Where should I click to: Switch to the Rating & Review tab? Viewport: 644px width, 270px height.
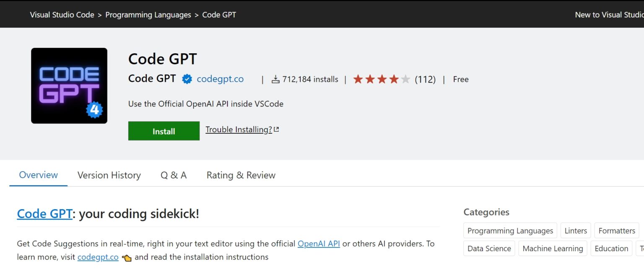tap(241, 175)
